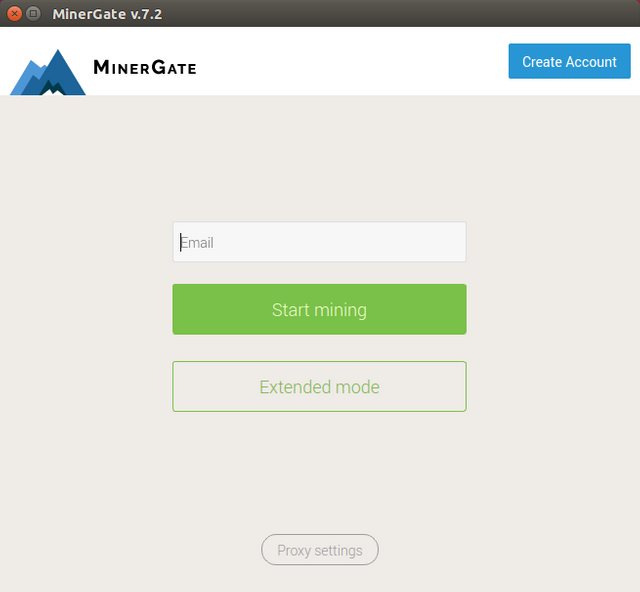Screen dimensions: 640x592
Task: Close the MinerGate window
Action: pos(14,14)
